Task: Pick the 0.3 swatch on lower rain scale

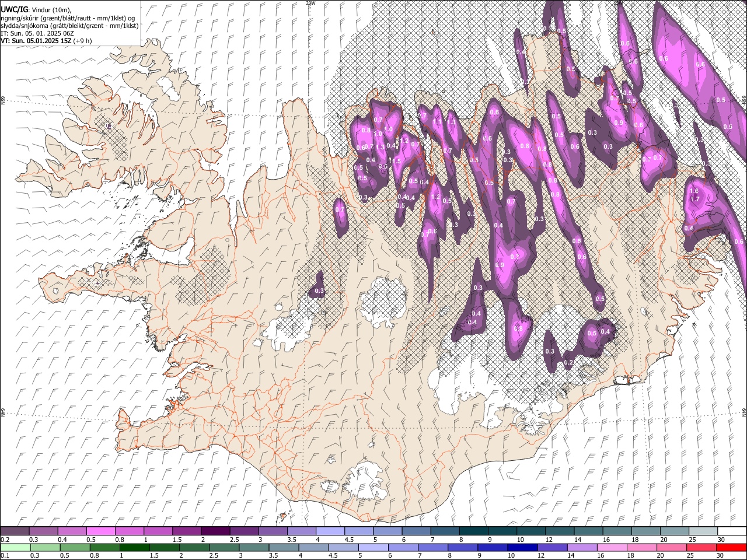Action: coord(44,547)
